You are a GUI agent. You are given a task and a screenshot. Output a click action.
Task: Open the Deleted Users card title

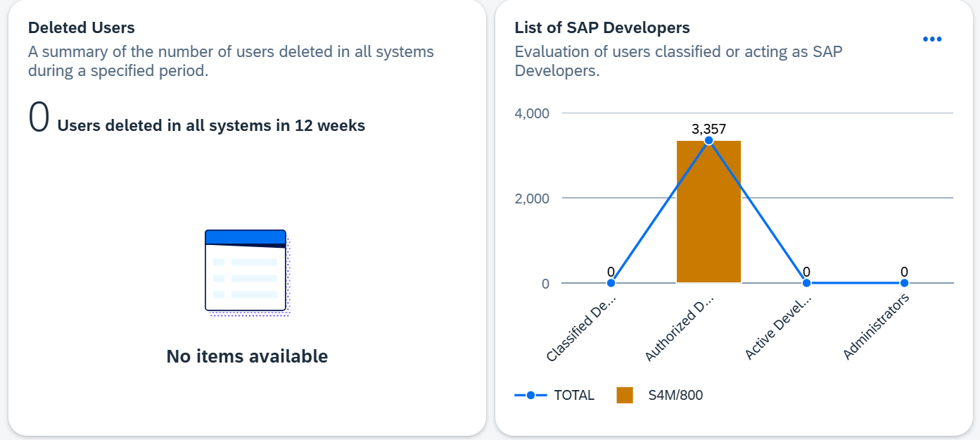81,28
